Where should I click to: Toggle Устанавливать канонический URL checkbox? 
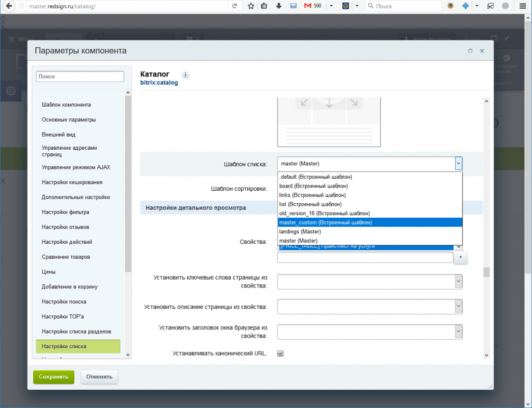click(x=281, y=353)
